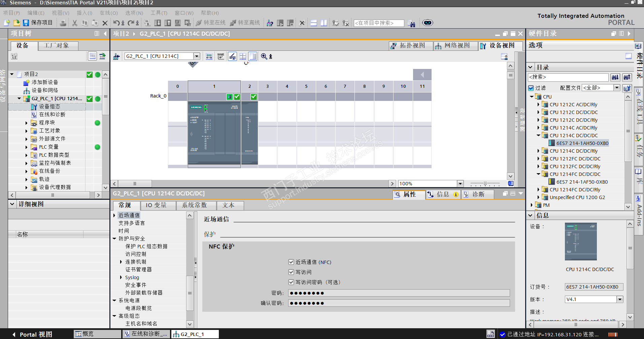The image size is (644, 339).
Task: Select 6ES7 214-1AF50-0XB0 in catalog
Action: [582, 182]
